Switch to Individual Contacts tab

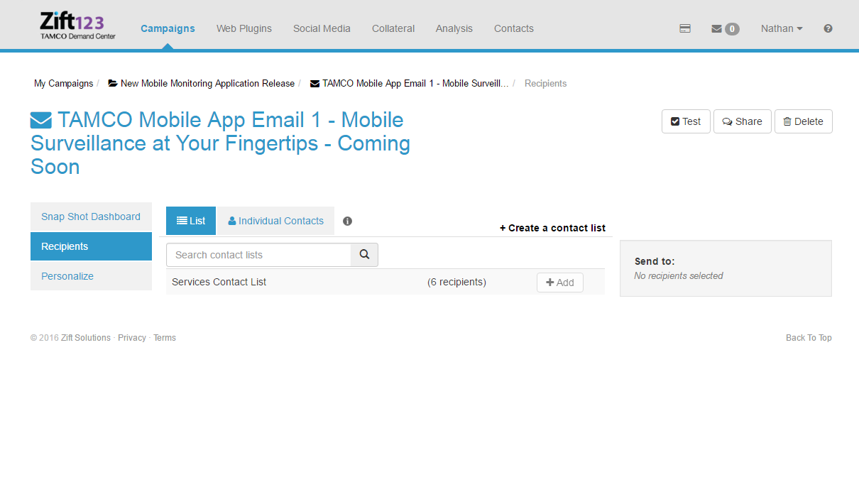click(x=275, y=221)
